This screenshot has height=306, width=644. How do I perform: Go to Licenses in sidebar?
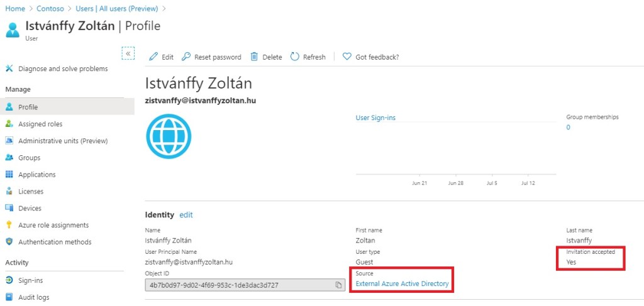[31, 192]
